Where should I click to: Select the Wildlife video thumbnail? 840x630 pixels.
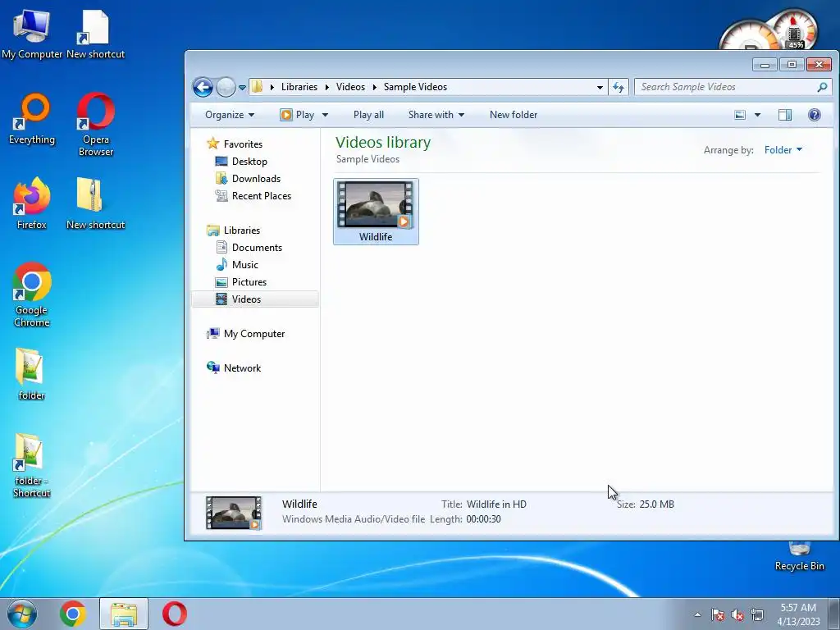376,212
